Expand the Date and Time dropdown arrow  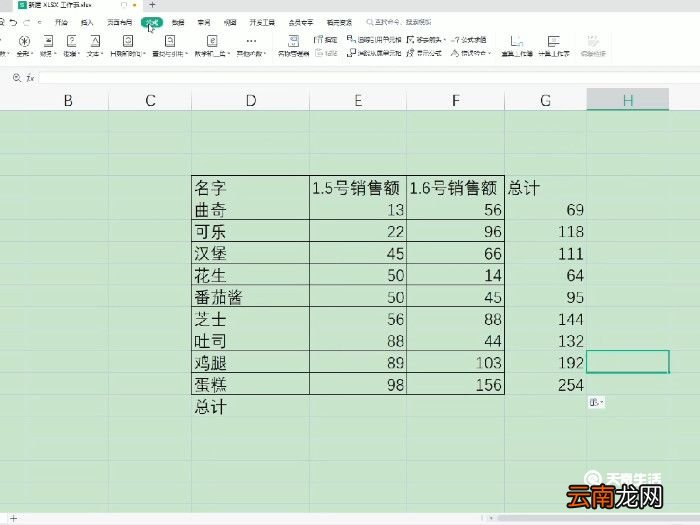coord(145,54)
